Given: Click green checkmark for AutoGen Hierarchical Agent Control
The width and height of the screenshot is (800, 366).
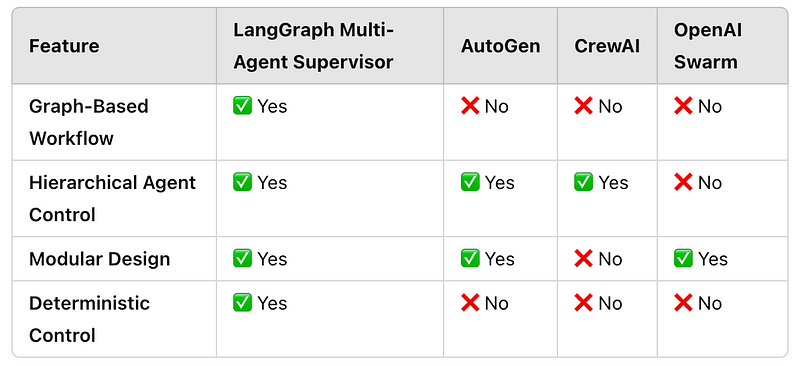Looking at the screenshot, I should [x=470, y=182].
